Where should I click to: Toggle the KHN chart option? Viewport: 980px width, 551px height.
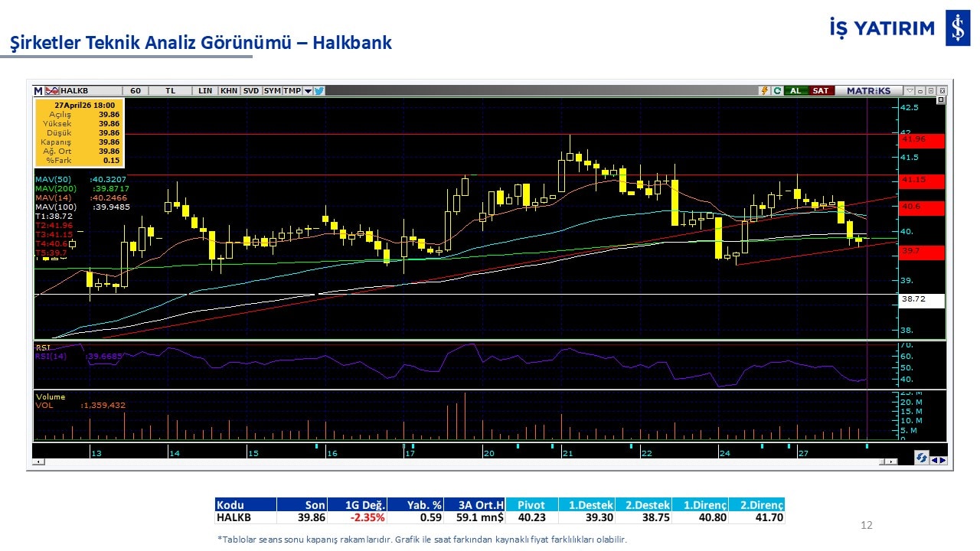(x=228, y=90)
